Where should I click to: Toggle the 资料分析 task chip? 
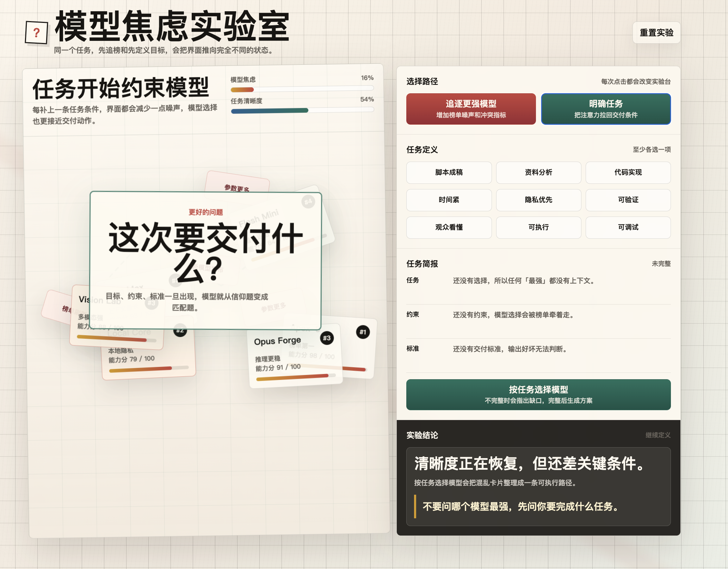click(538, 173)
